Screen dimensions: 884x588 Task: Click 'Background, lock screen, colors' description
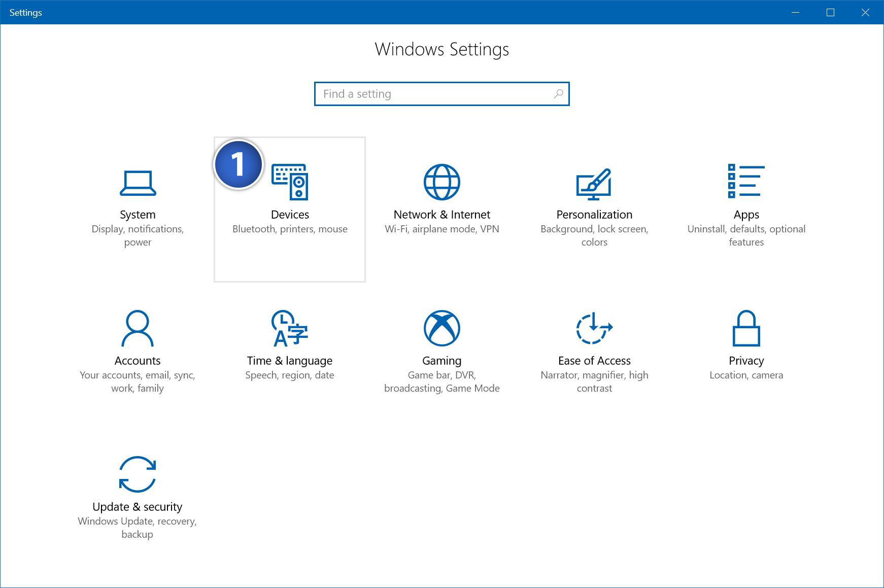tap(594, 235)
